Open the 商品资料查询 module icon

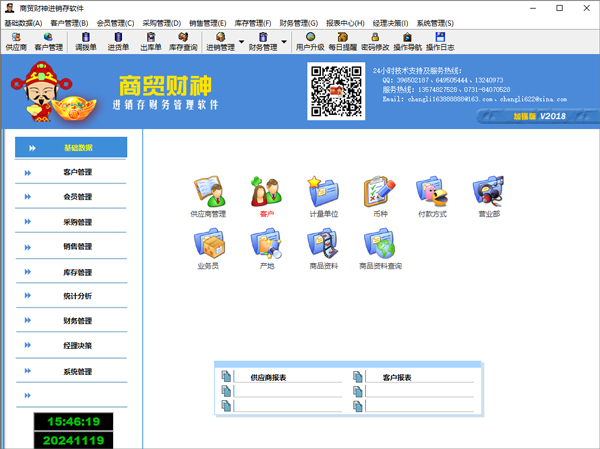coord(380,249)
